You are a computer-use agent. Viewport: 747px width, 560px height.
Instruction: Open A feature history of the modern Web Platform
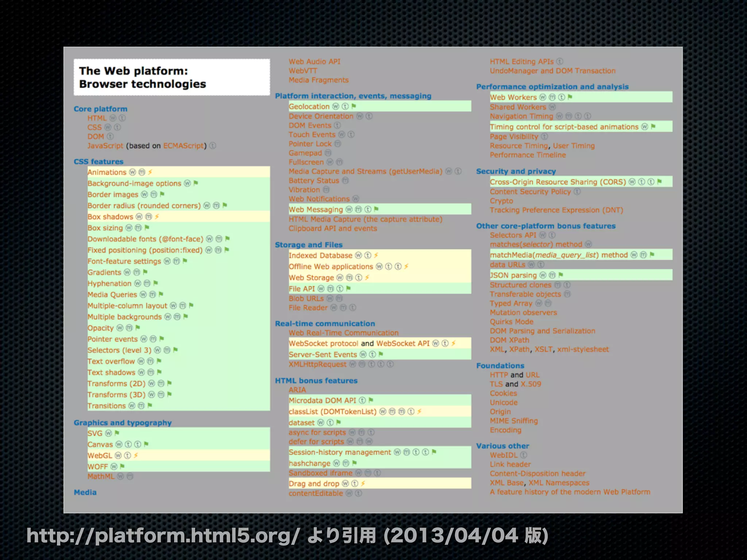(570, 492)
